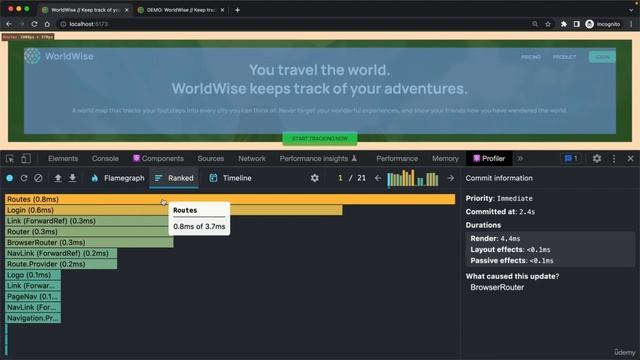Clear profiling data
This screenshot has width=640, height=360.
pyautogui.click(x=38, y=178)
